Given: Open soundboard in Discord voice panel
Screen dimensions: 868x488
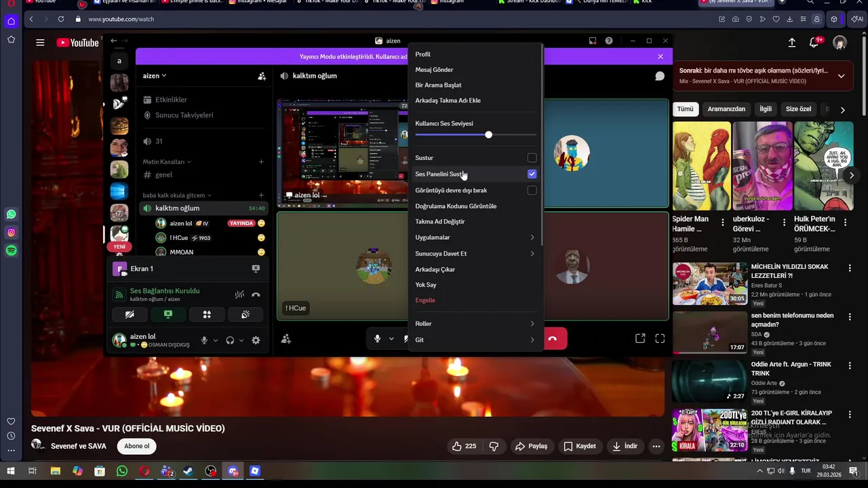Looking at the screenshot, I should [245, 314].
